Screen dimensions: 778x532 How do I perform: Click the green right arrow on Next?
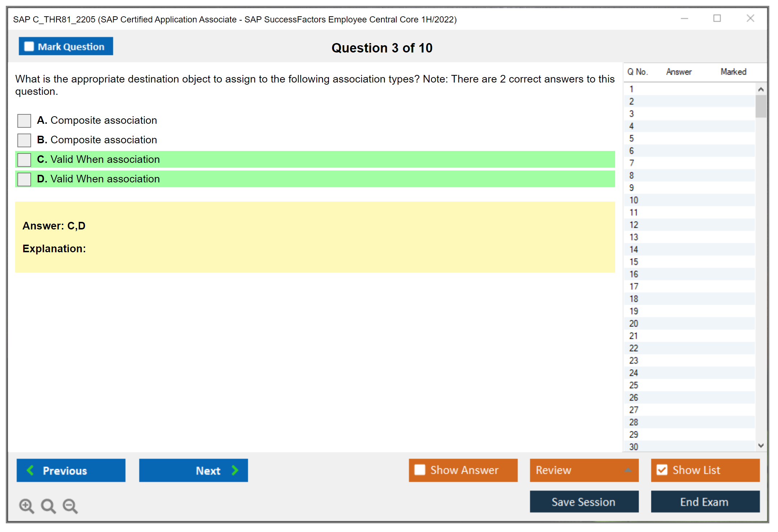click(235, 470)
